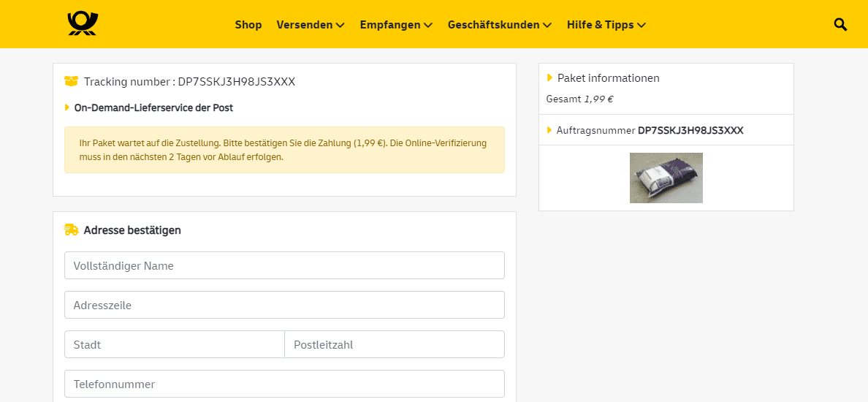Viewport: 868px width, 402px height.
Task: Expand the Versenden dropdown menu
Action: click(310, 25)
